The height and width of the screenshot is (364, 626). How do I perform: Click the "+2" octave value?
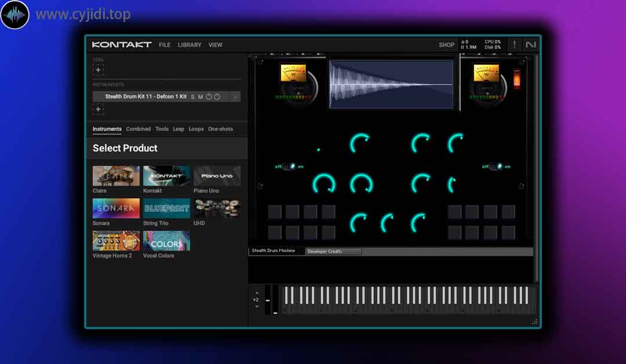[256, 300]
